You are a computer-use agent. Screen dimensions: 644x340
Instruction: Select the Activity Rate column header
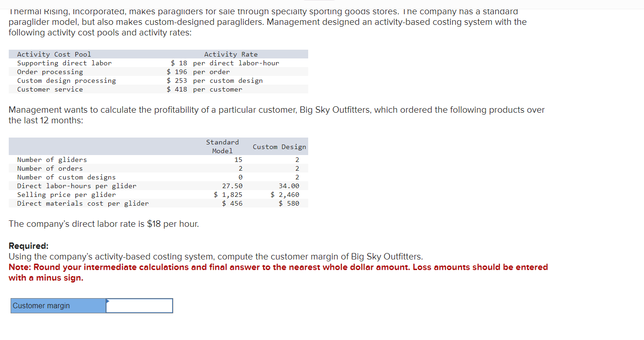231,54
